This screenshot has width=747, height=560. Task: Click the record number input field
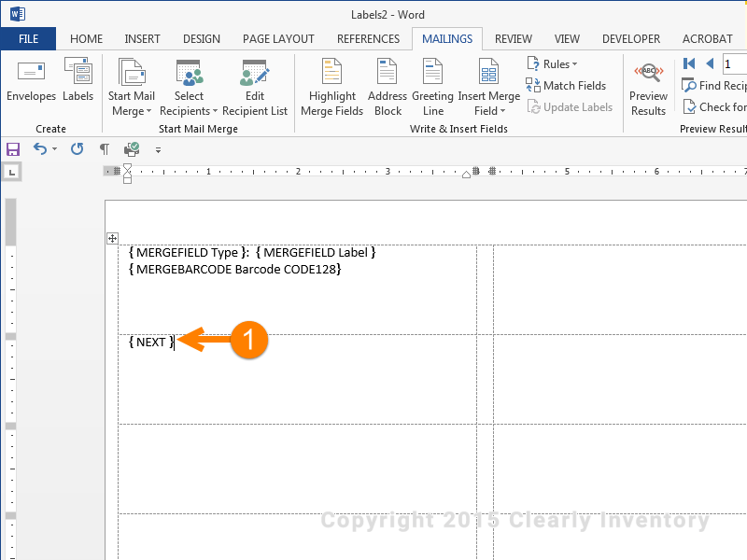click(x=734, y=64)
